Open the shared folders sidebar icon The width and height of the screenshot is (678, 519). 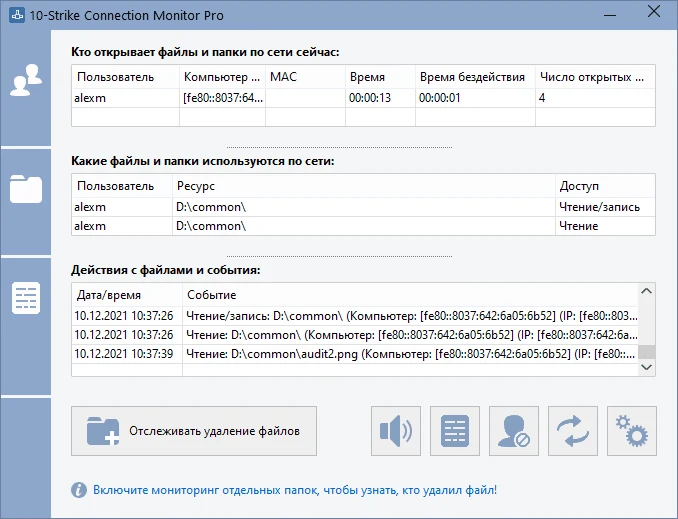click(x=26, y=189)
